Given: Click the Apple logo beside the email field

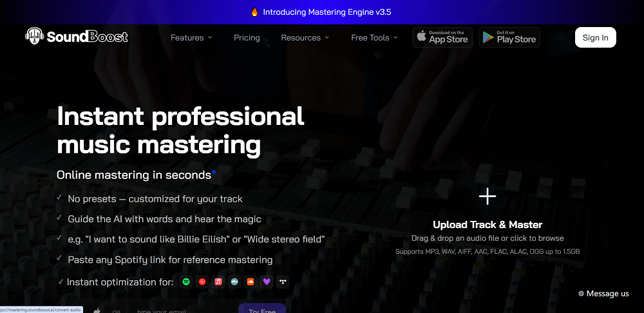Looking at the screenshot, I should [x=97, y=310].
